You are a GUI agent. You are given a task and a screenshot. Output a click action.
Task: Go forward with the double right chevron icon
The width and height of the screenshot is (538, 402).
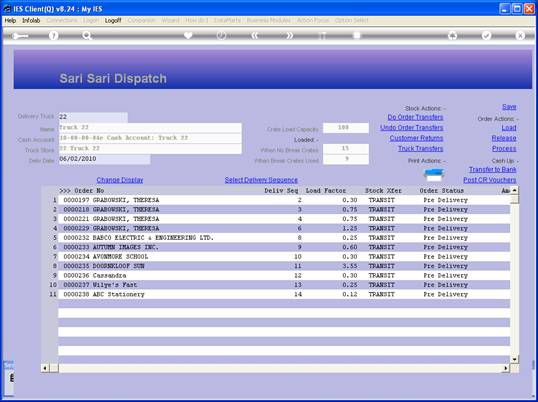tap(289, 35)
